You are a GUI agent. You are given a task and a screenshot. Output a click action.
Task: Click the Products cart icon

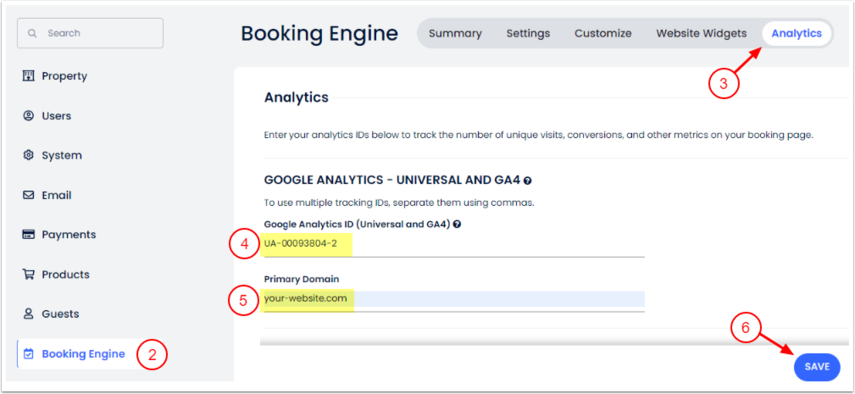(28, 274)
